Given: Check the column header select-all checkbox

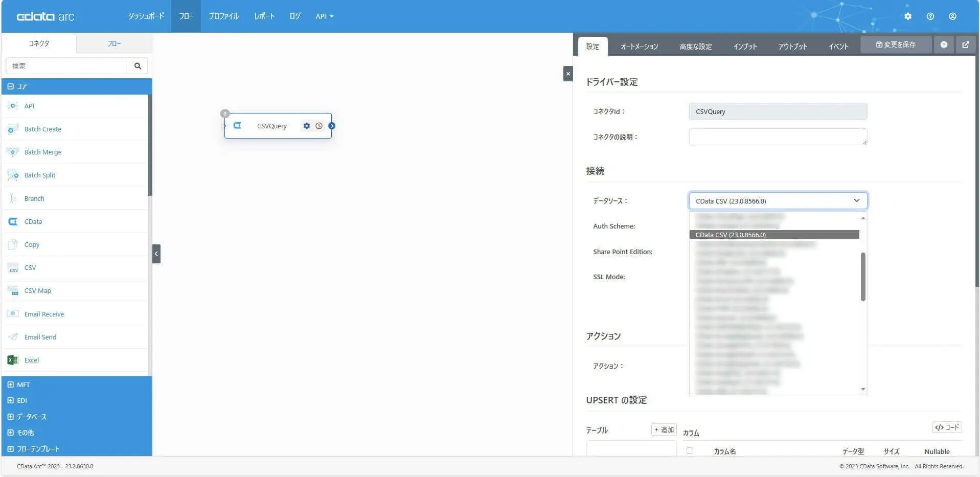Looking at the screenshot, I should click(690, 451).
